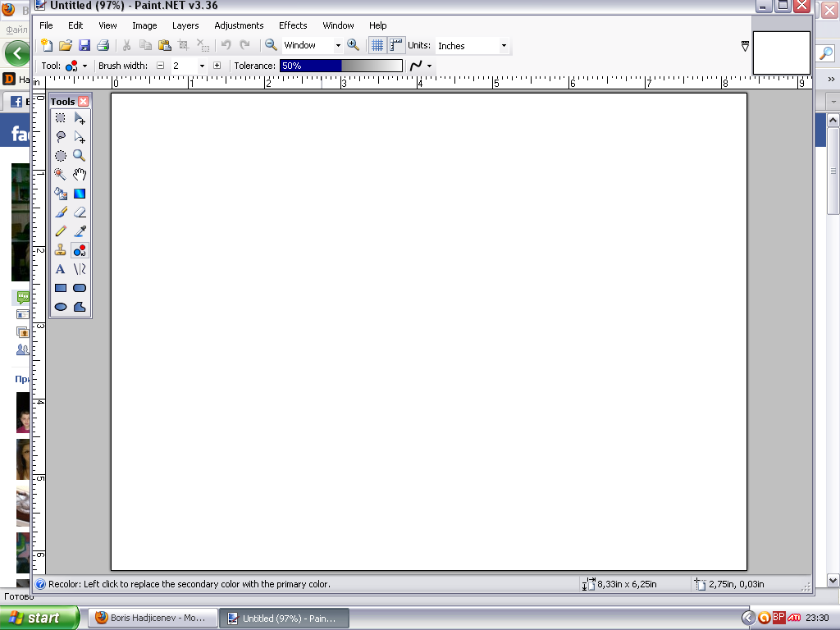Click the Windows start button
Image resolution: width=840 pixels, height=630 pixels.
click(39, 618)
